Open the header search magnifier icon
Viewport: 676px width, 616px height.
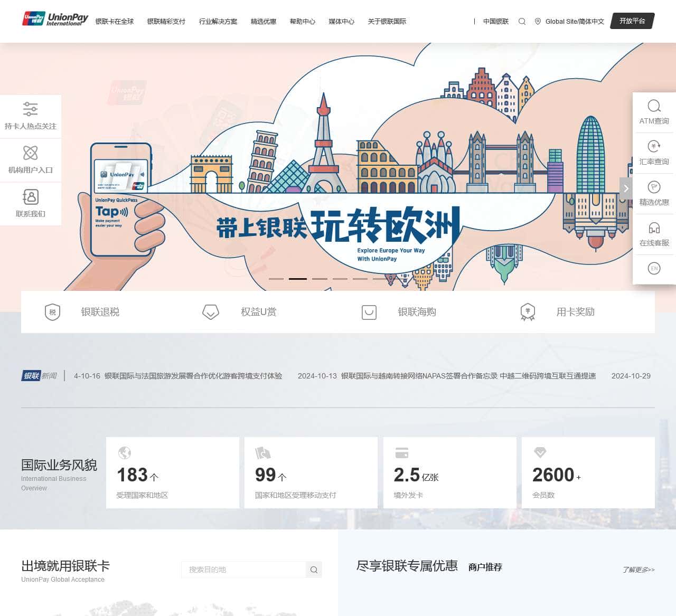point(522,22)
